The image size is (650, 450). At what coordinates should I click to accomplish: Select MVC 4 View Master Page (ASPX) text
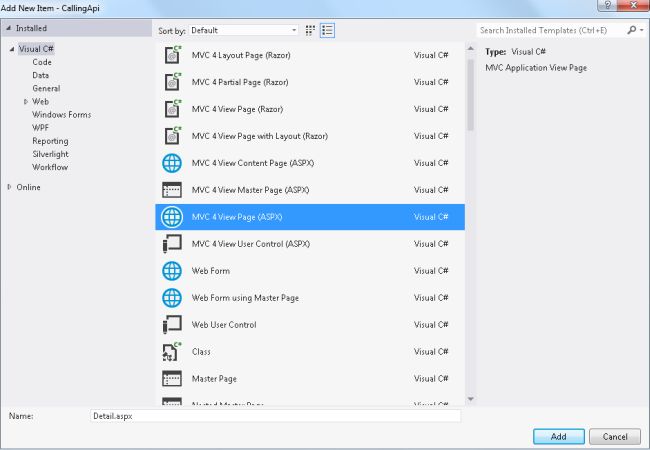click(x=250, y=190)
